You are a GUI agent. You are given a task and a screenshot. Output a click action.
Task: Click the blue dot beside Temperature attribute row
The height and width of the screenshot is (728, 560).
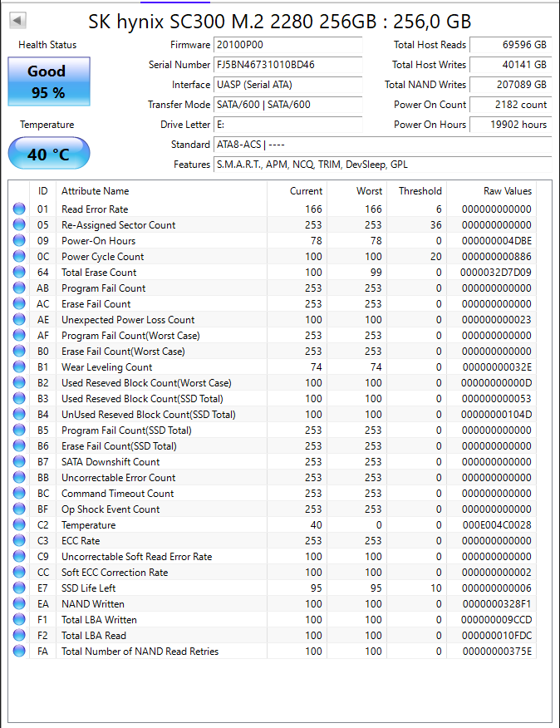click(19, 524)
